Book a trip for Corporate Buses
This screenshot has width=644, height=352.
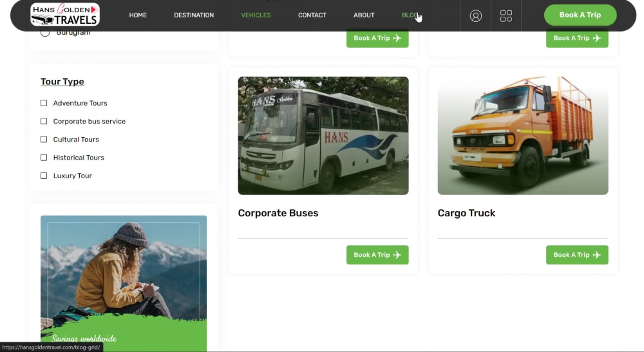[377, 255]
